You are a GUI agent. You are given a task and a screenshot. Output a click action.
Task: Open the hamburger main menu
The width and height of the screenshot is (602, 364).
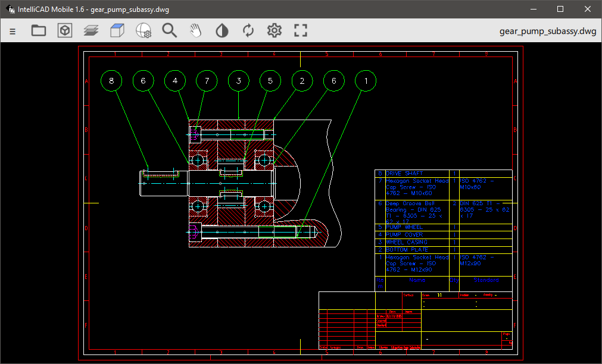click(13, 30)
